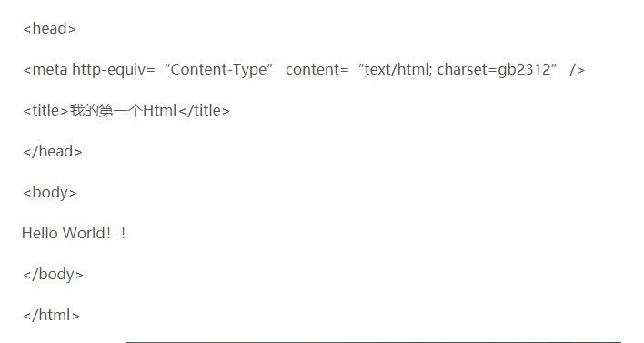Click the charset=gb2312 text
This screenshot has width=644, height=343.
pyautogui.click(x=494, y=69)
